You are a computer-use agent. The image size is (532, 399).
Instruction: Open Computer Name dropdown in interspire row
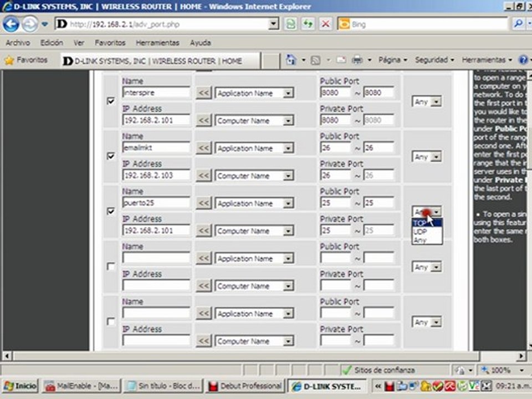pyautogui.click(x=254, y=120)
